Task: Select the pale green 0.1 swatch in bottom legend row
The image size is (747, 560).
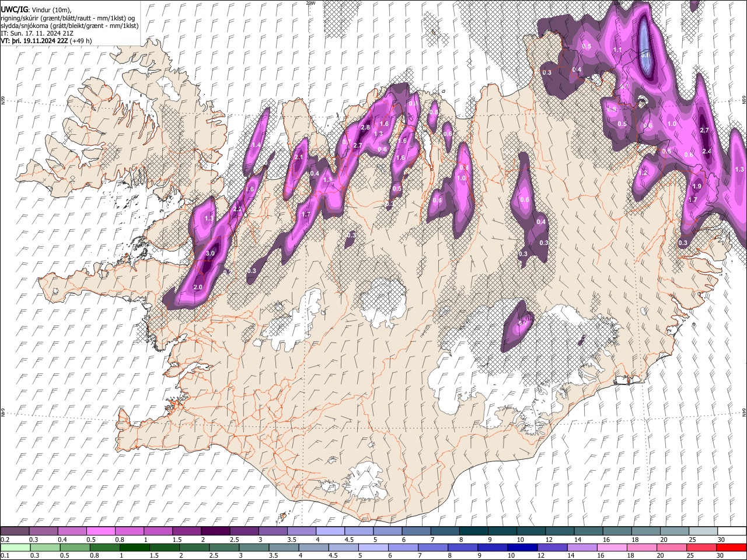Action: click(x=15, y=547)
